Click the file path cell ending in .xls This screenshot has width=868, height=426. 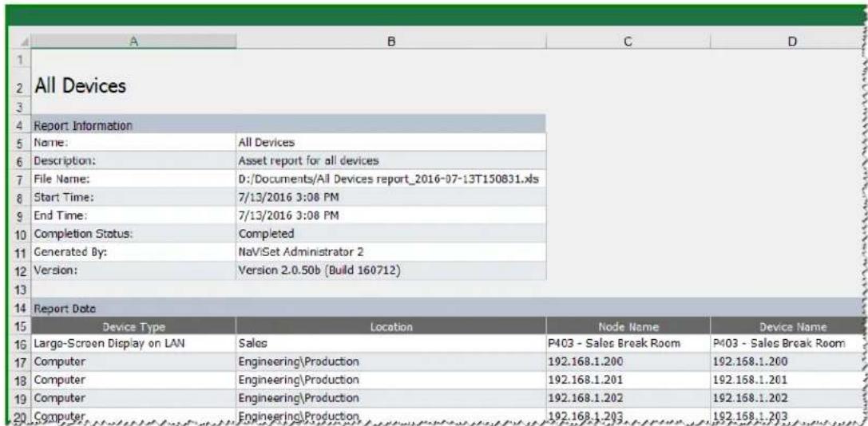pyautogui.click(x=390, y=179)
